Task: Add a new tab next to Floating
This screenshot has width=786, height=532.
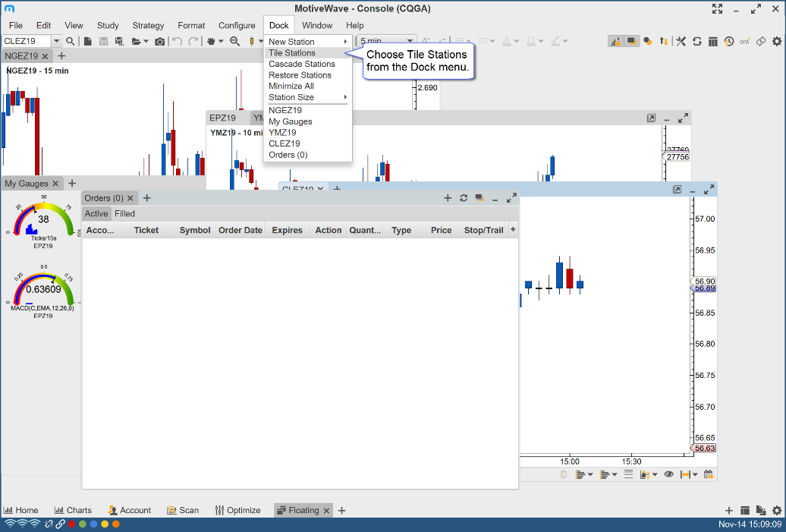Action: [341, 510]
